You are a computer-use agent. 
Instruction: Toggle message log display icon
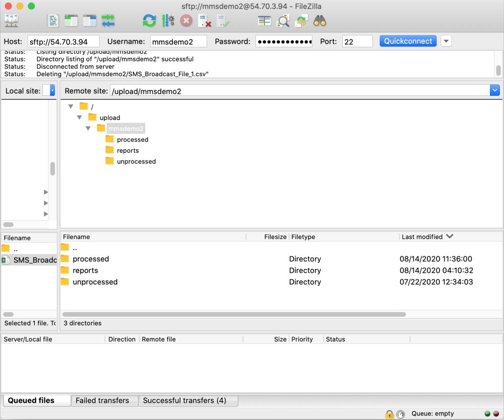point(53,21)
